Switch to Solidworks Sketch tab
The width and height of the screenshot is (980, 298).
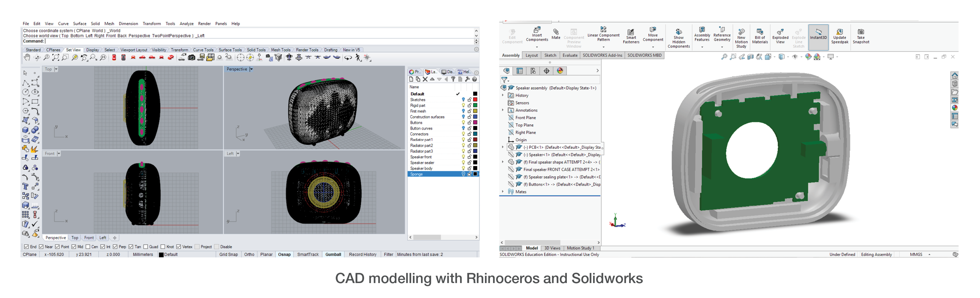[x=550, y=55]
